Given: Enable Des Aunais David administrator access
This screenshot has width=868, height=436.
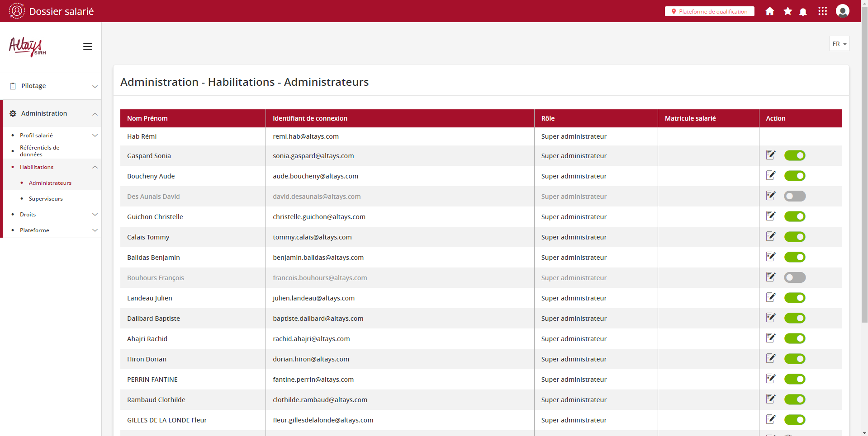Looking at the screenshot, I should point(794,196).
